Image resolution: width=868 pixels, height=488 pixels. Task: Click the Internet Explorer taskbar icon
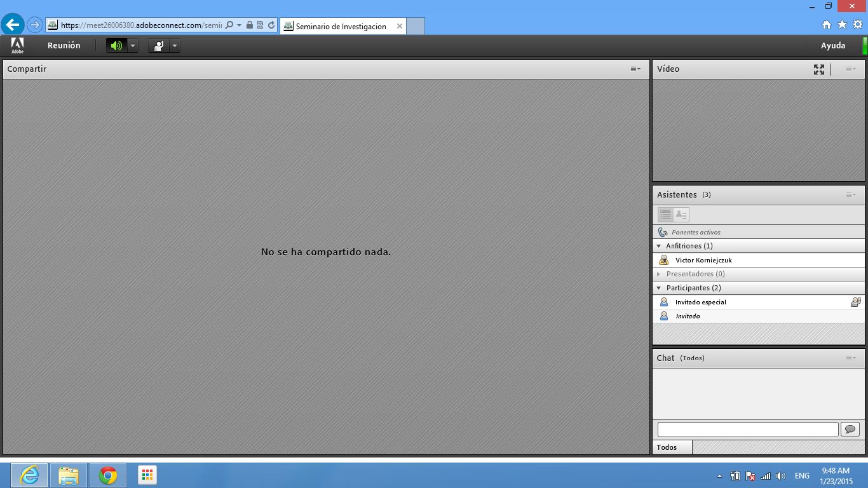pos(29,475)
